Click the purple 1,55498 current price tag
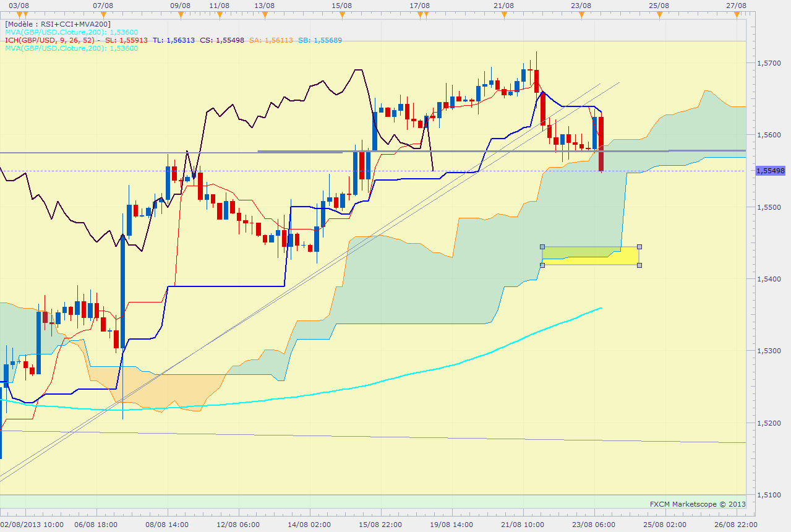This screenshot has height=532, width=791. coord(770,170)
